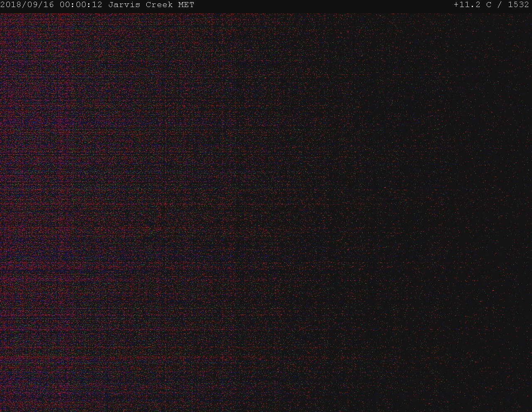Click the MET label in the header

[186, 5]
